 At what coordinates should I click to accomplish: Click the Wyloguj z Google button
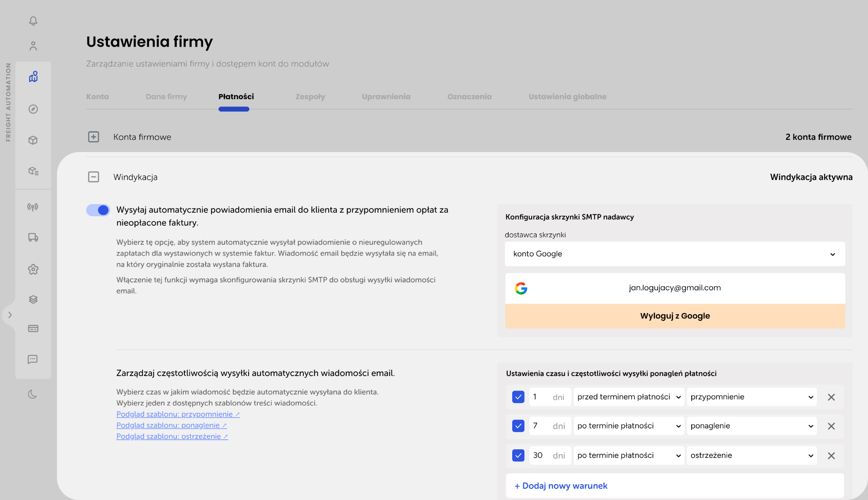(675, 316)
